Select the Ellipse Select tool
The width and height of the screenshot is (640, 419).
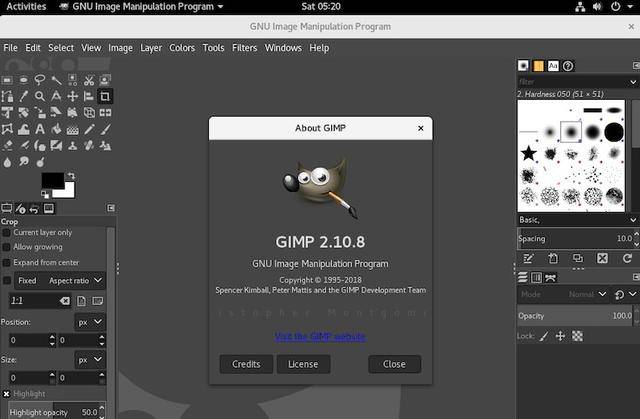click(24, 80)
